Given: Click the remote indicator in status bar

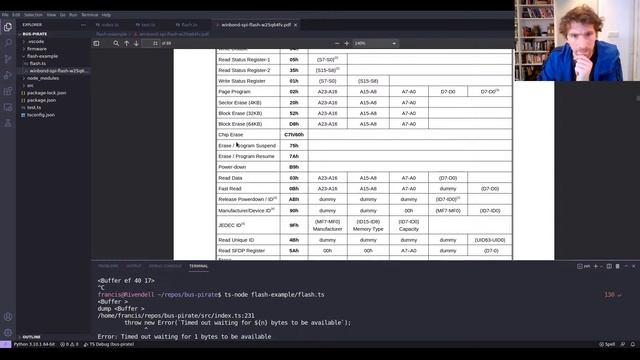Looking at the screenshot, I should pyautogui.click(x=5, y=344).
